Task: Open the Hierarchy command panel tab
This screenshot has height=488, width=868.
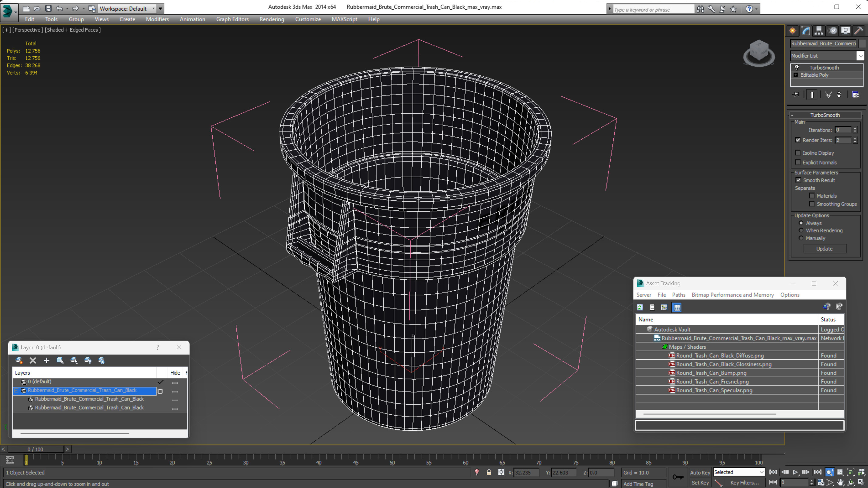Action: (x=819, y=31)
